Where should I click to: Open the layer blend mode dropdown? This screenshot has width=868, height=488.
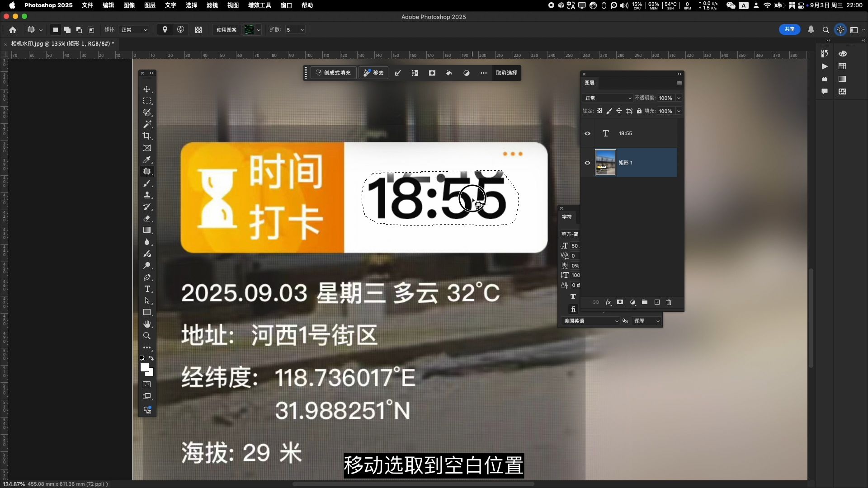(608, 98)
